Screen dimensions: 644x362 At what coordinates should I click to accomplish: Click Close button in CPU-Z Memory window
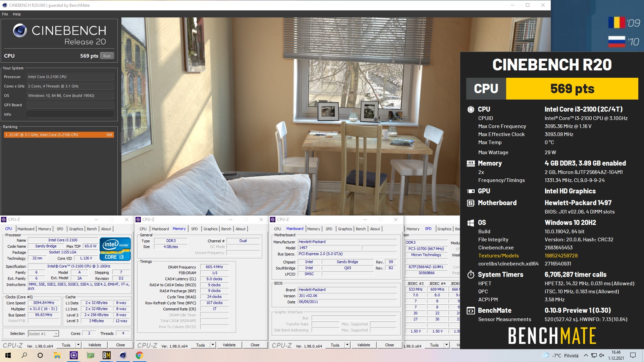click(255, 345)
